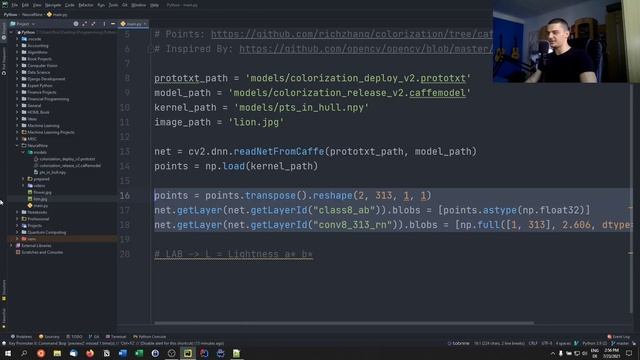640x360 pixels.
Task: Open the Python Console tool window
Action: pyautogui.click(x=148, y=337)
